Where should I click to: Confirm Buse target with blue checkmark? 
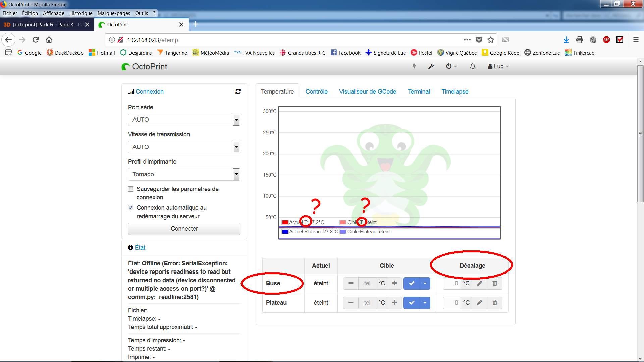coord(412,283)
